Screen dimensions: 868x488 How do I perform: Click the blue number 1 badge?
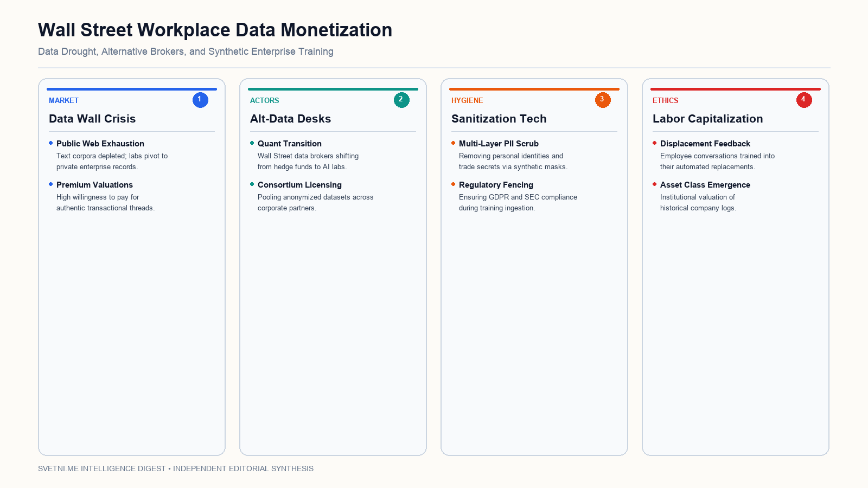tap(200, 100)
